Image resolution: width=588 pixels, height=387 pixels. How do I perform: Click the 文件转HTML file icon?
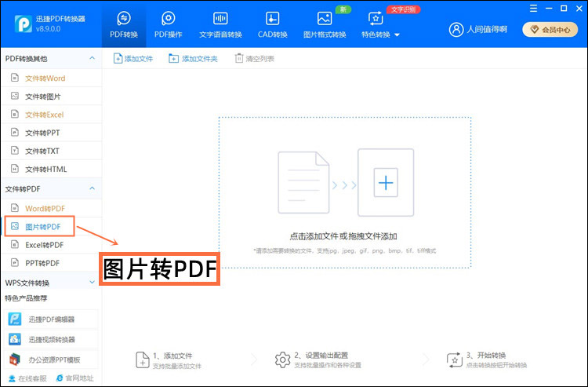15,169
